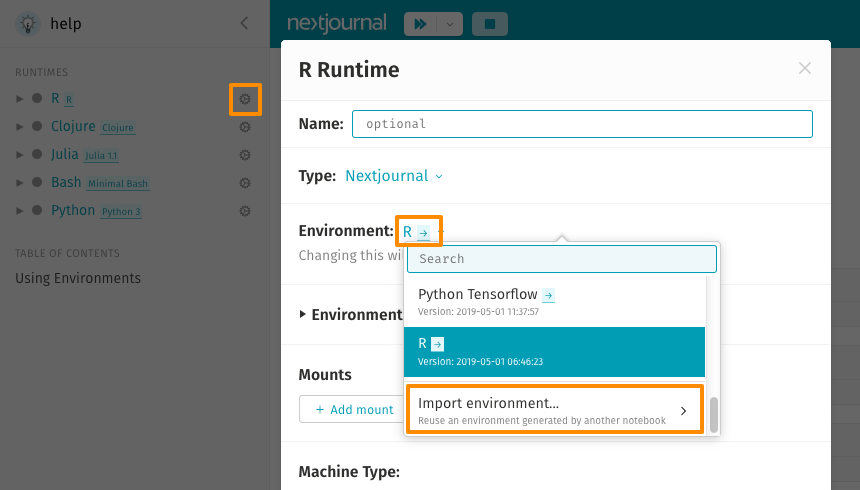
Task: Open settings gear for Clojure runtime
Action: pyautogui.click(x=245, y=127)
